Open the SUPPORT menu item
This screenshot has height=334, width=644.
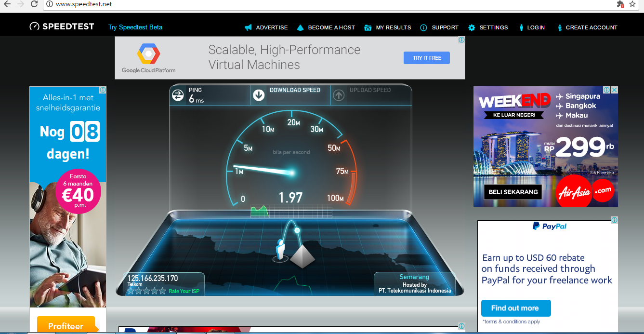[x=445, y=27]
